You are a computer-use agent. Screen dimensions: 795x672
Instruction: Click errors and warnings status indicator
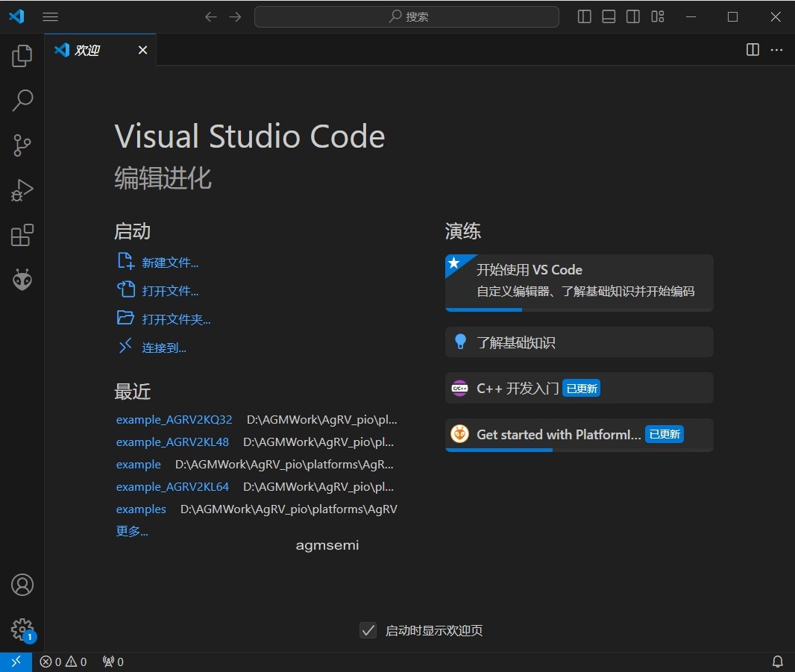click(63, 662)
